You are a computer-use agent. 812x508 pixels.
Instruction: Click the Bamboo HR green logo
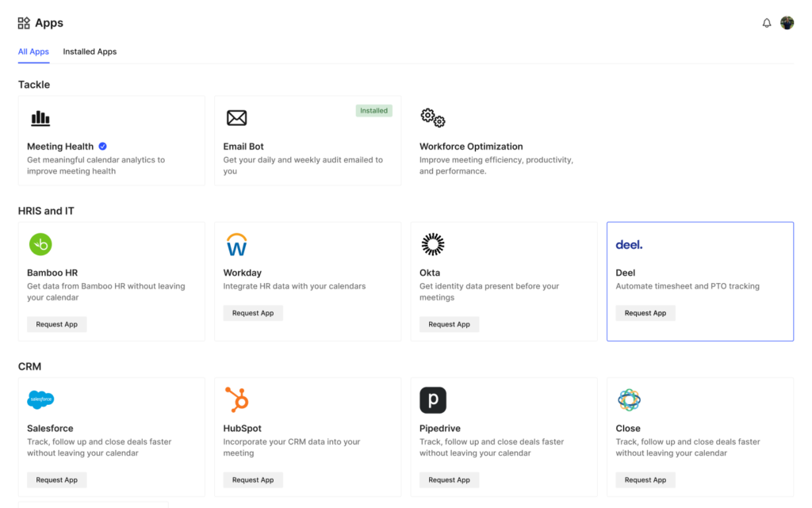[40, 244]
